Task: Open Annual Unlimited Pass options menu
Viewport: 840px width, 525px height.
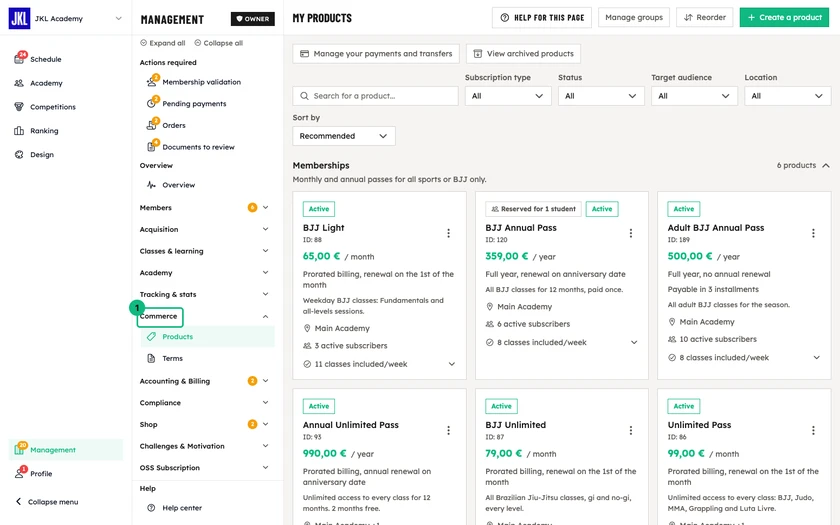Action: [x=448, y=430]
